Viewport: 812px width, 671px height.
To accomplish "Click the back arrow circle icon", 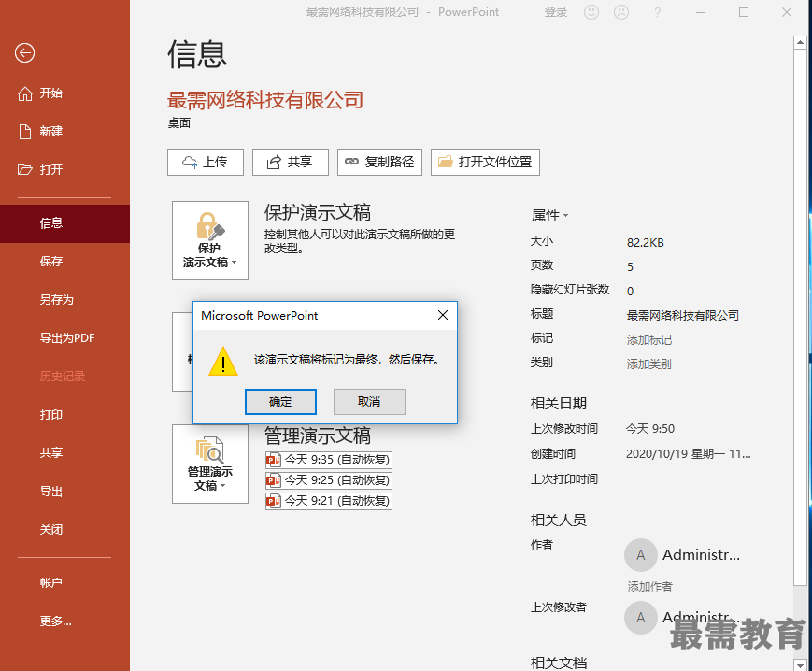I will tap(24, 53).
